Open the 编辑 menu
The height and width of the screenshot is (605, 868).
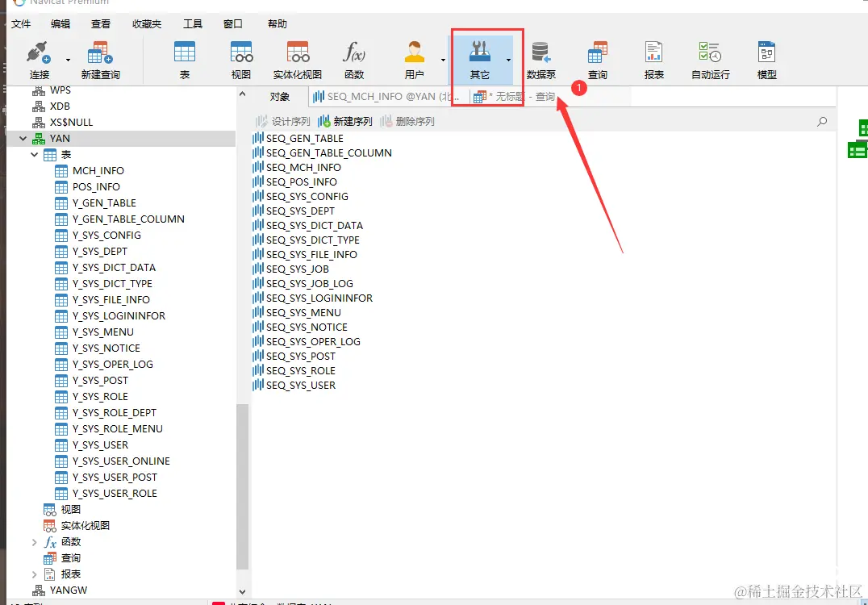(x=61, y=24)
